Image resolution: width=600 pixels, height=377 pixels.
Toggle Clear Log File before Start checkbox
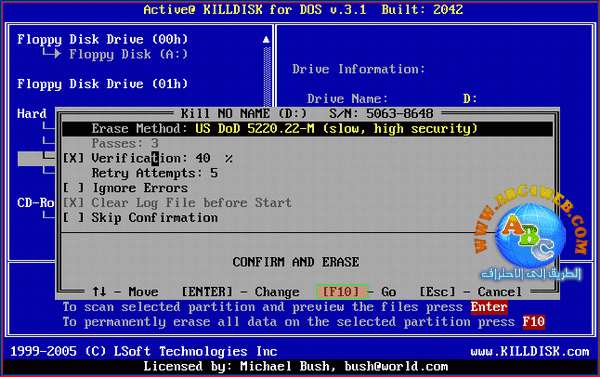point(73,202)
